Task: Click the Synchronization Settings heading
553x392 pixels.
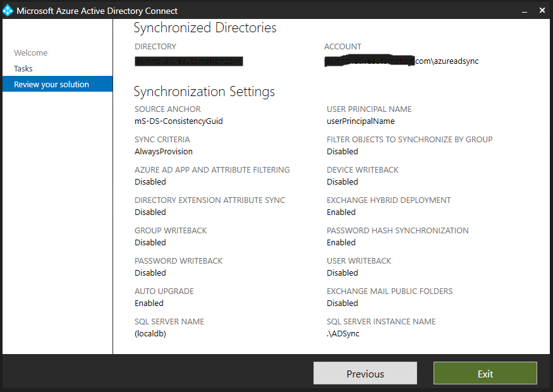Action: click(204, 92)
